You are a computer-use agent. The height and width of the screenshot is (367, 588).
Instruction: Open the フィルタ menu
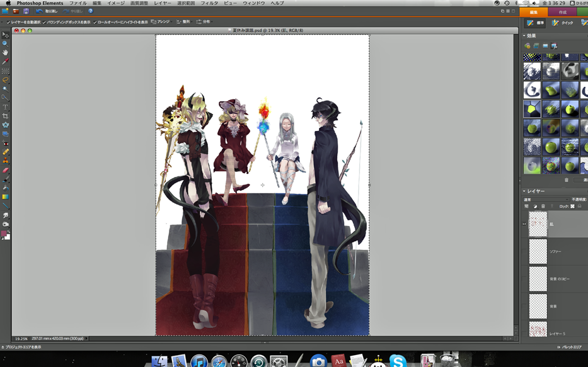click(209, 3)
